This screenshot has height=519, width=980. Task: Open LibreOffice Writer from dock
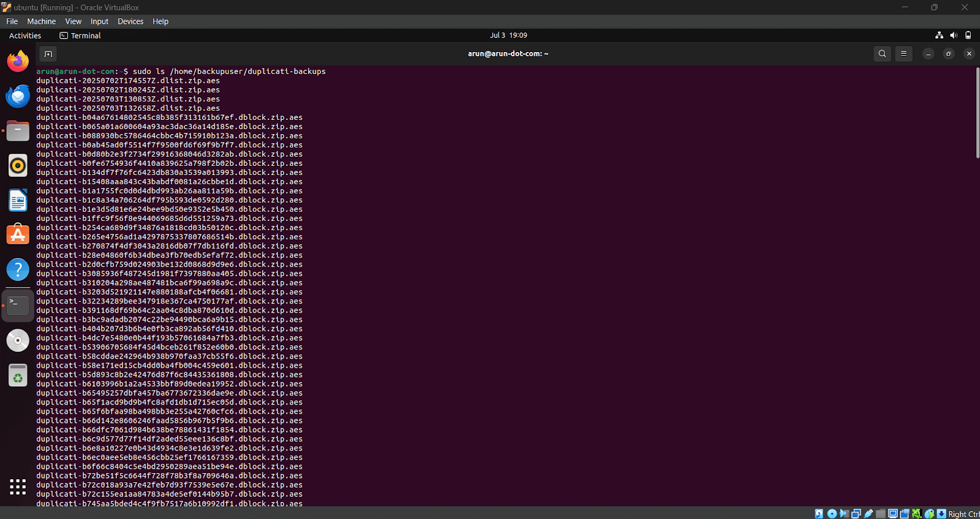click(x=18, y=200)
